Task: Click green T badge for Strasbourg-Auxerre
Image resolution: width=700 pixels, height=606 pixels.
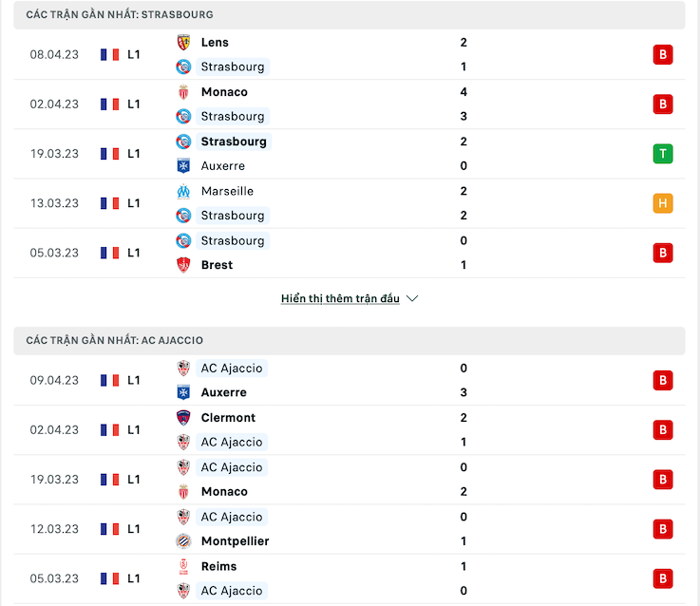Action: click(663, 154)
